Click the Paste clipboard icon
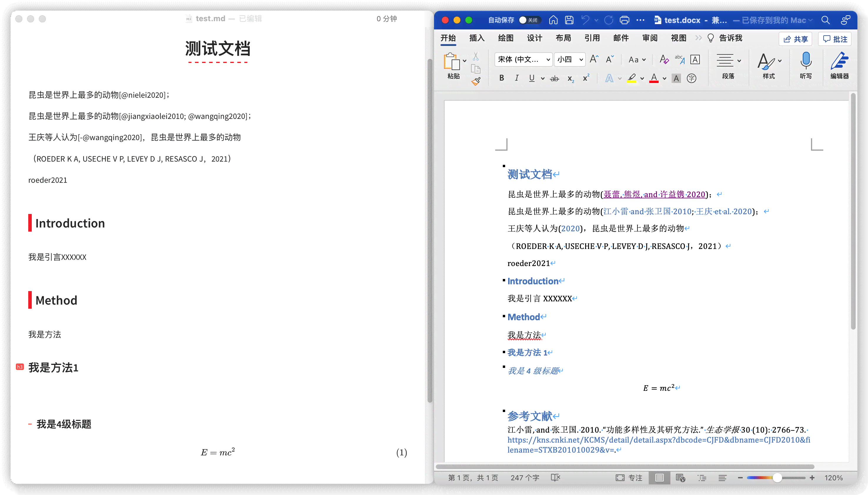Screen dimensions: 868x495 pyautogui.click(x=452, y=62)
